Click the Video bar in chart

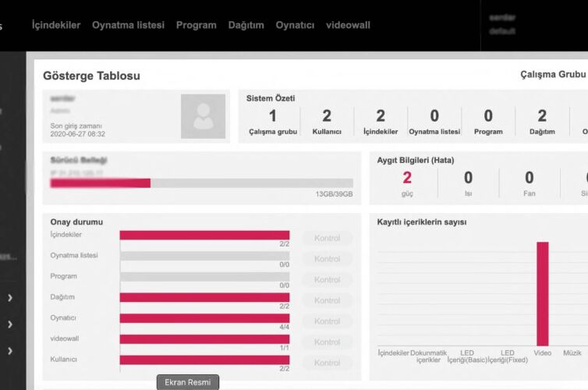(x=543, y=293)
